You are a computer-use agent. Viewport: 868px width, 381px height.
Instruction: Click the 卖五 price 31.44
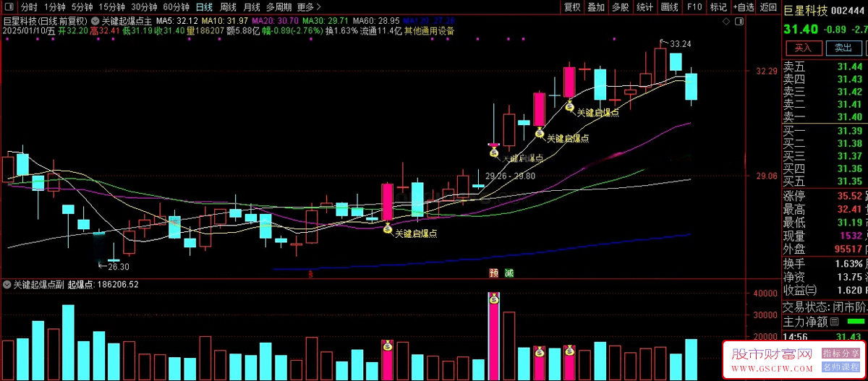[850, 67]
